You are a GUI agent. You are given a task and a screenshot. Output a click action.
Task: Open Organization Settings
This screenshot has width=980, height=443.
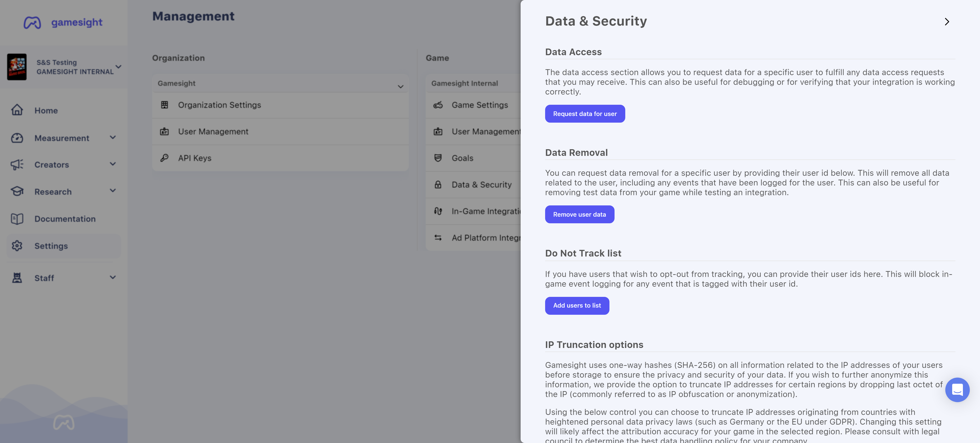coord(280,105)
